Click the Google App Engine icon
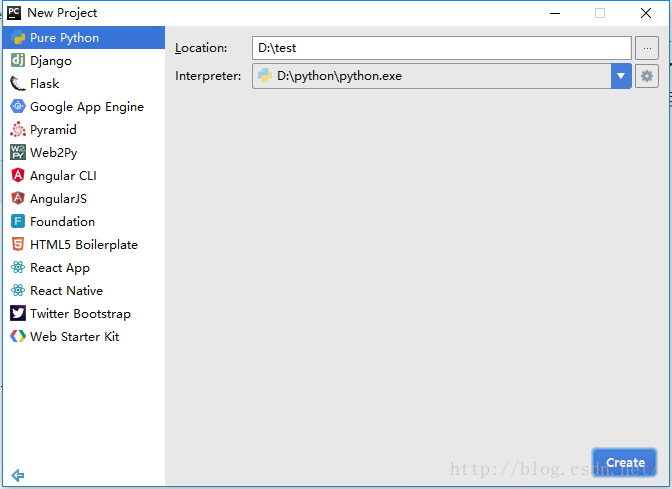Image resolution: width=672 pixels, height=489 pixels. [x=18, y=107]
